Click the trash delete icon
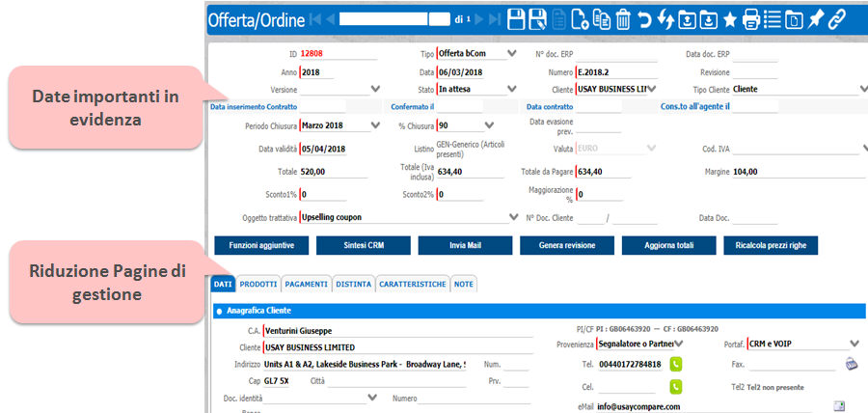868x413 pixels. [623, 18]
